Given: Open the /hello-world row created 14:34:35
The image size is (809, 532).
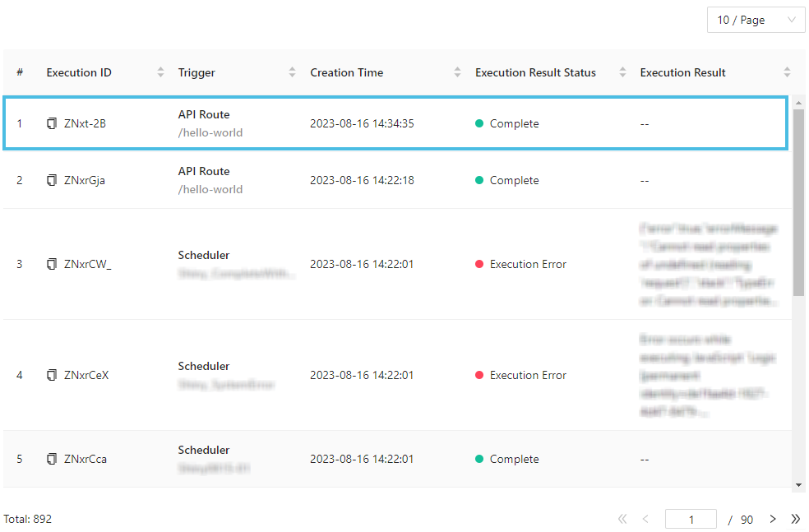Looking at the screenshot, I should pyautogui.click(x=395, y=124).
